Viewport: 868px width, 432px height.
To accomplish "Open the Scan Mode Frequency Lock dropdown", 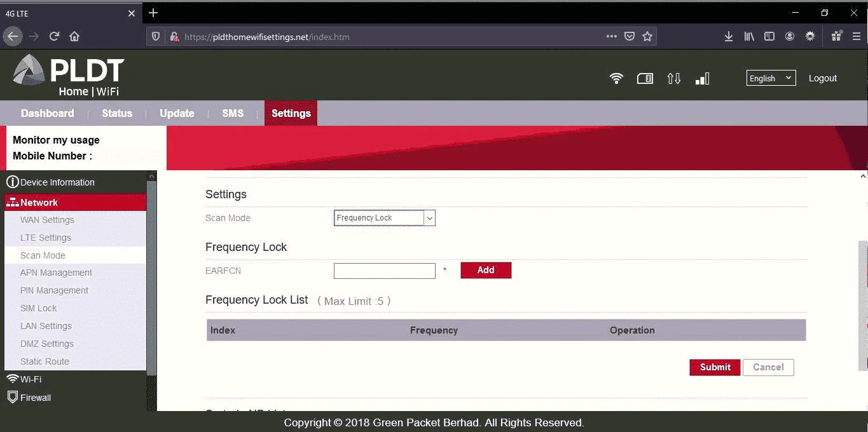I will (384, 218).
